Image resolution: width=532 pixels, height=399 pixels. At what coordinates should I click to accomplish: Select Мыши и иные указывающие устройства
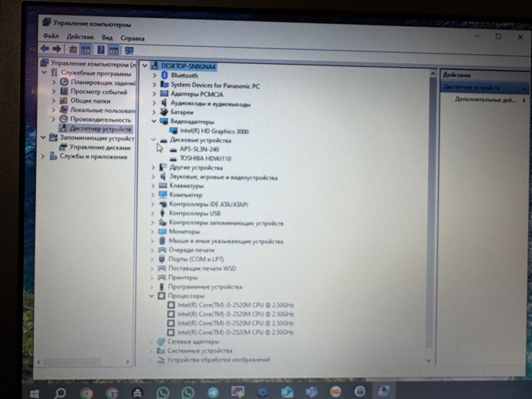click(x=226, y=241)
